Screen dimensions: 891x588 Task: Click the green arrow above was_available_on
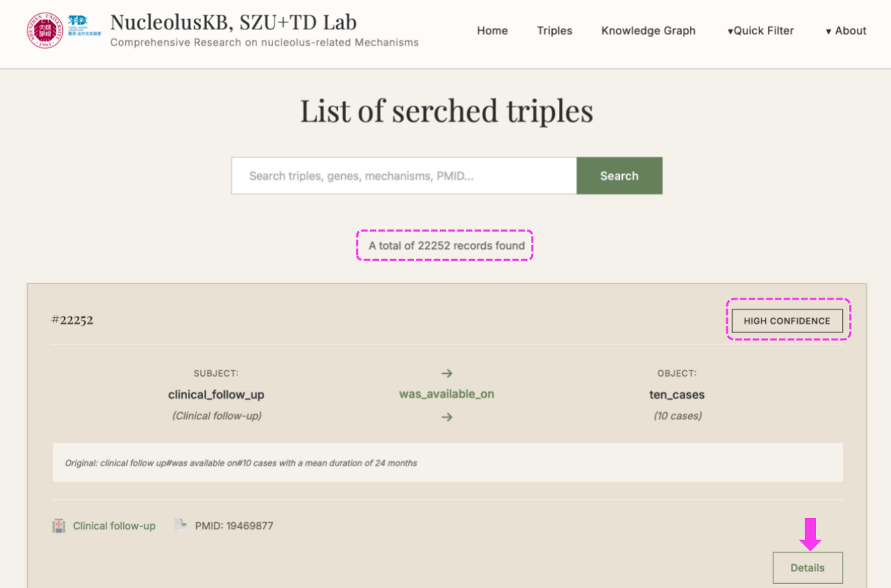pyautogui.click(x=446, y=373)
